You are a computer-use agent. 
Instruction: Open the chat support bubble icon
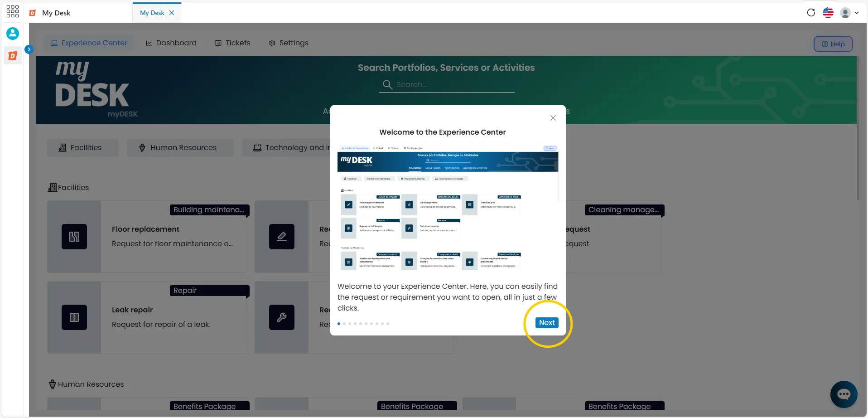pos(844,394)
